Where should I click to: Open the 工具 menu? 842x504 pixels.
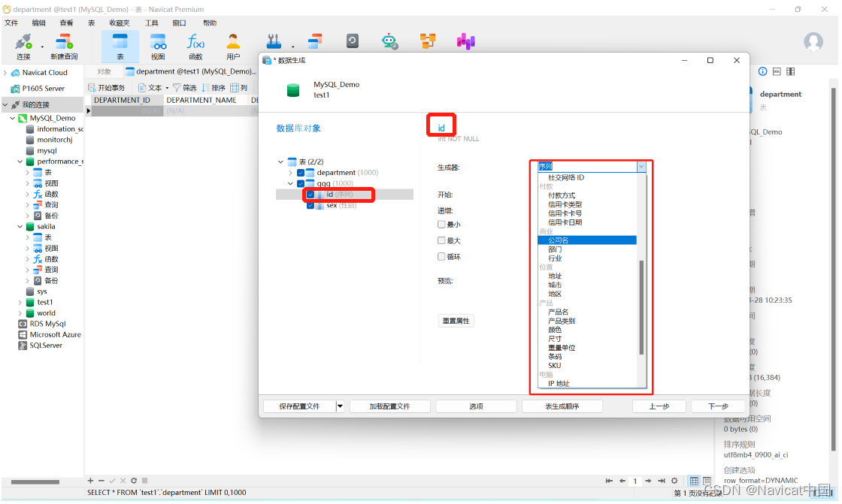[x=151, y=23]
